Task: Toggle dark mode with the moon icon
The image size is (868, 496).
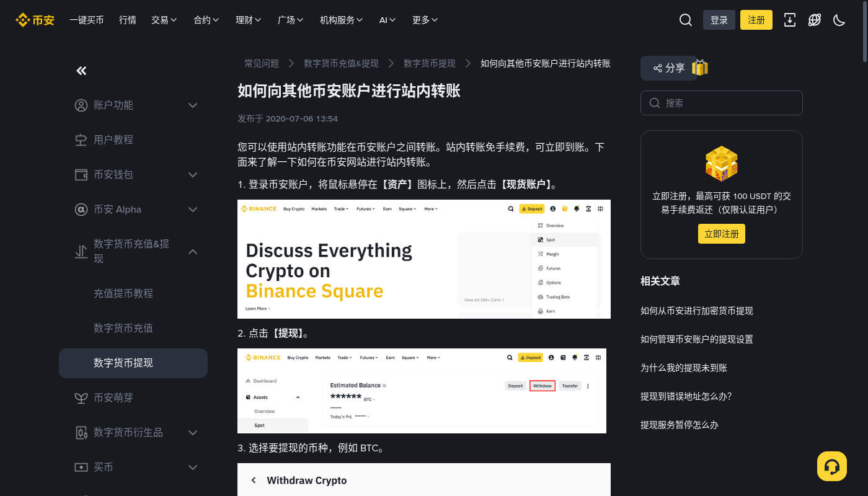Action: tap(839, 20)
